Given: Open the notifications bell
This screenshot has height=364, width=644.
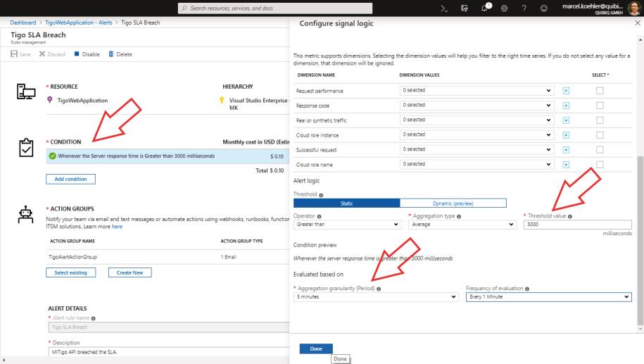Looking at the screenshot, I should point(485,8).
